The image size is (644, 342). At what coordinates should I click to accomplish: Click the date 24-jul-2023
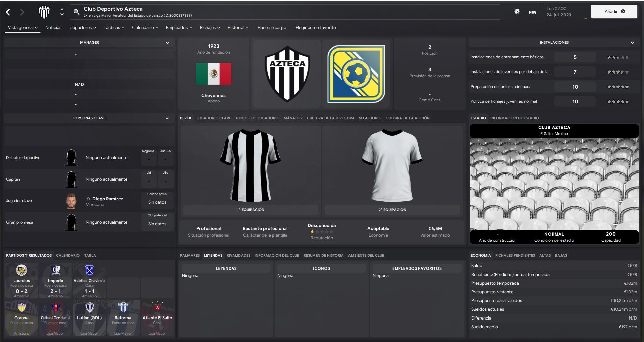558,15
